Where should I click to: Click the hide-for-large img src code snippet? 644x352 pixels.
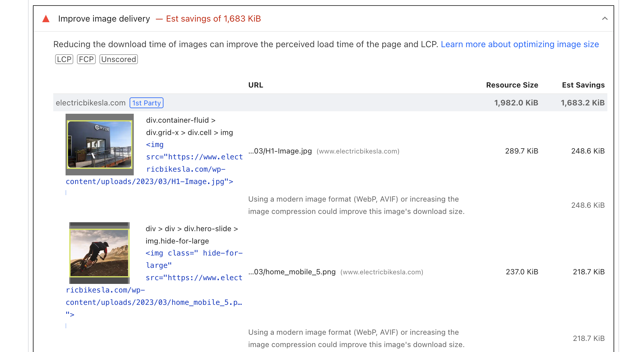[x=194, y=265]
